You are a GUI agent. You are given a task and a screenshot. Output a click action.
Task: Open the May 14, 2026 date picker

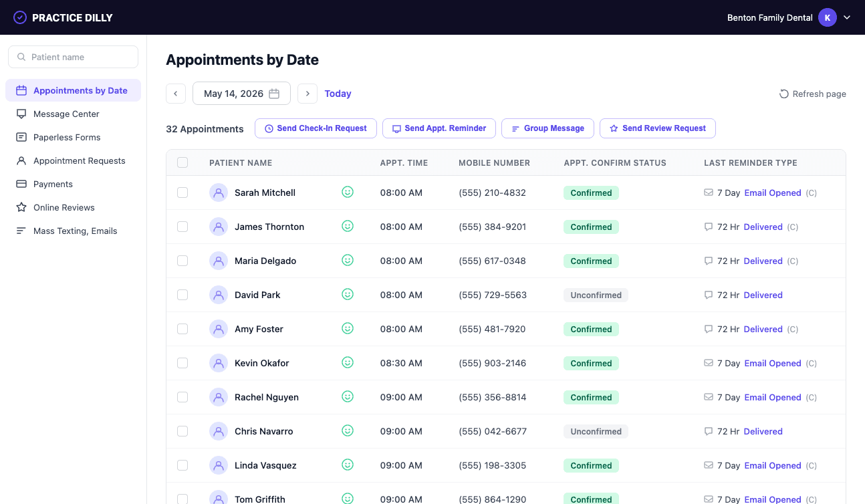(x=241, y=94)
